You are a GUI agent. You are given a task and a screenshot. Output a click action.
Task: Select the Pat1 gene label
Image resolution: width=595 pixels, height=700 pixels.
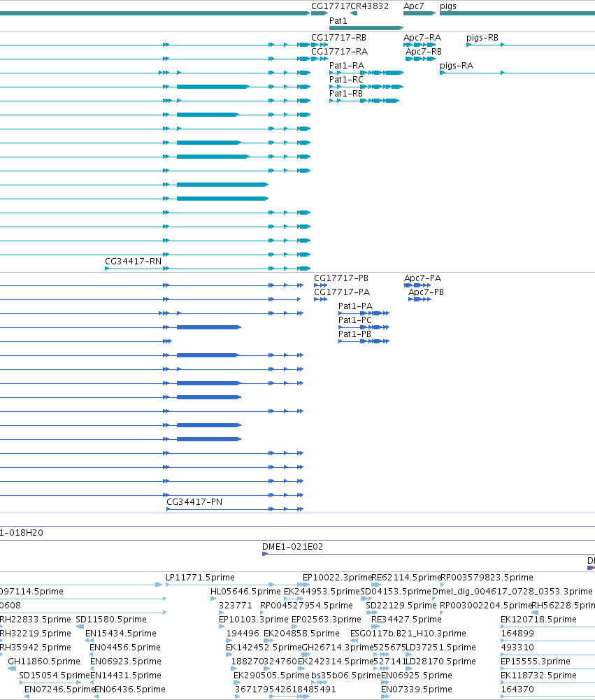[338, 20]
